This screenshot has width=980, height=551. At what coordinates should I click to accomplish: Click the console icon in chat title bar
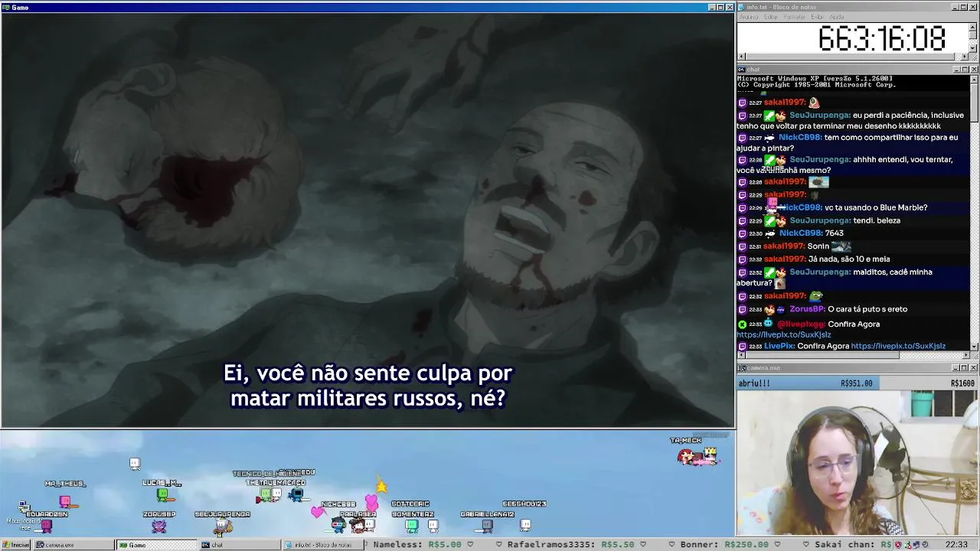[741, 70]
